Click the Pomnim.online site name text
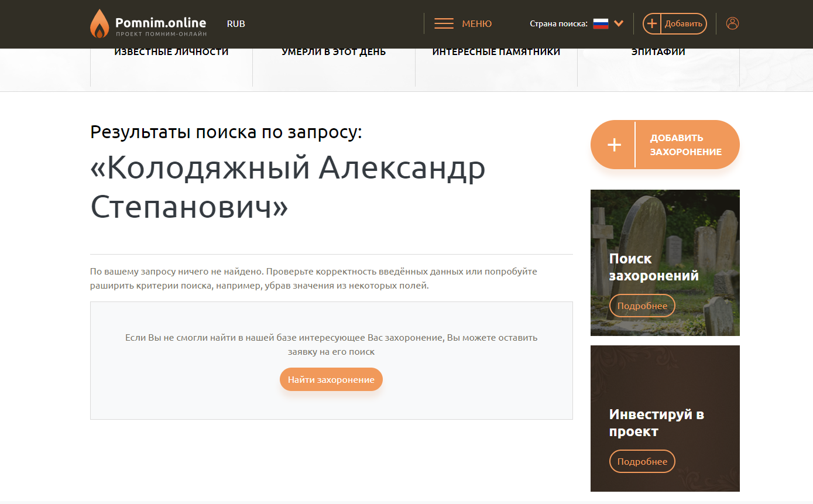813x504 pixels. coord(160,23)
